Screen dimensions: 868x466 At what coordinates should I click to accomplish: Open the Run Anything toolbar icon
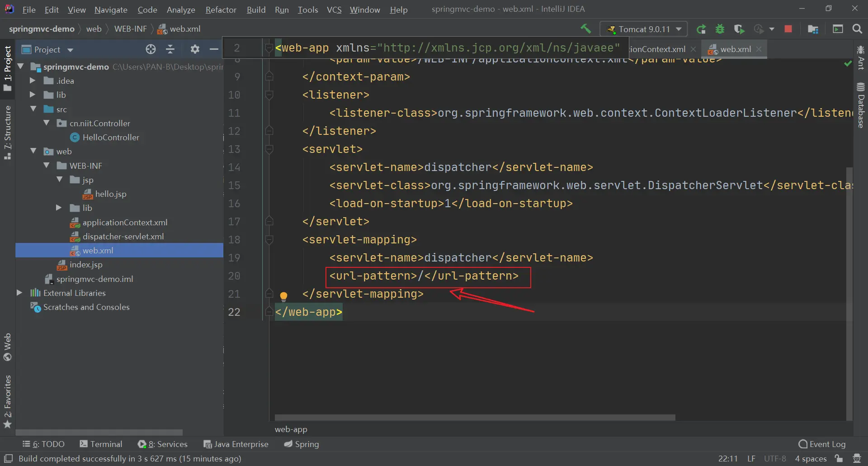click(838, 29)
